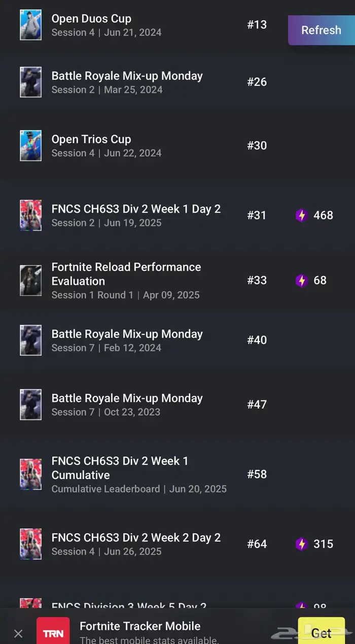
Task: Click the TRN app logo icon
Action: pyautogui.click(x=53, y=631)
